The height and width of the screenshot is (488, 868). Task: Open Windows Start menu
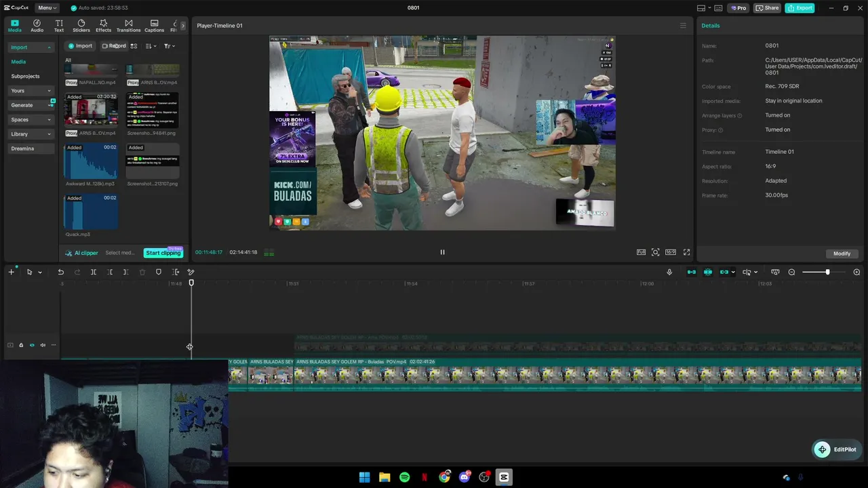click(x=364, y=477)
